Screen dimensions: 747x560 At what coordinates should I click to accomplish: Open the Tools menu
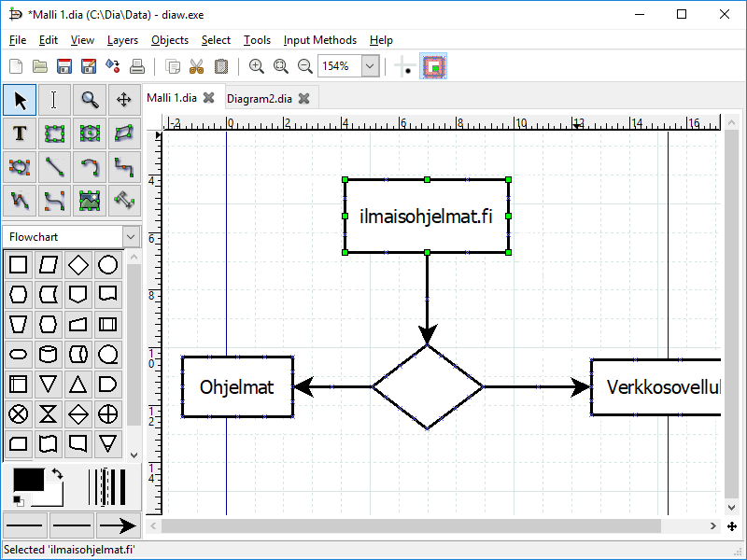point(258,40)
